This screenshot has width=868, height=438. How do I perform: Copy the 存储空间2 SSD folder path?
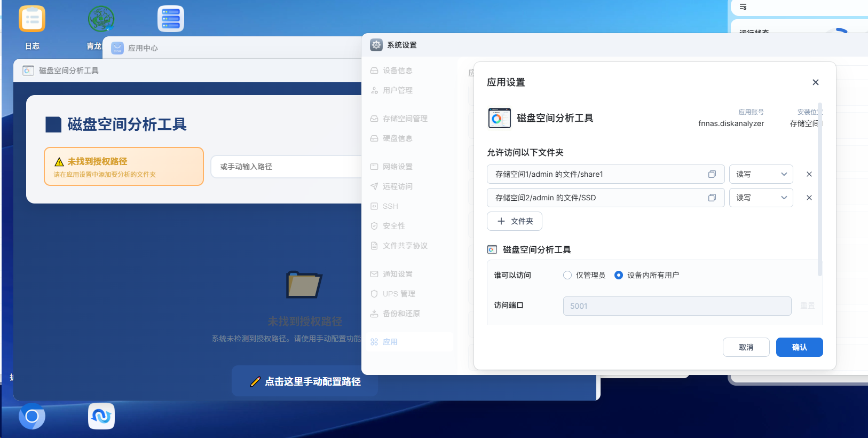712,198
